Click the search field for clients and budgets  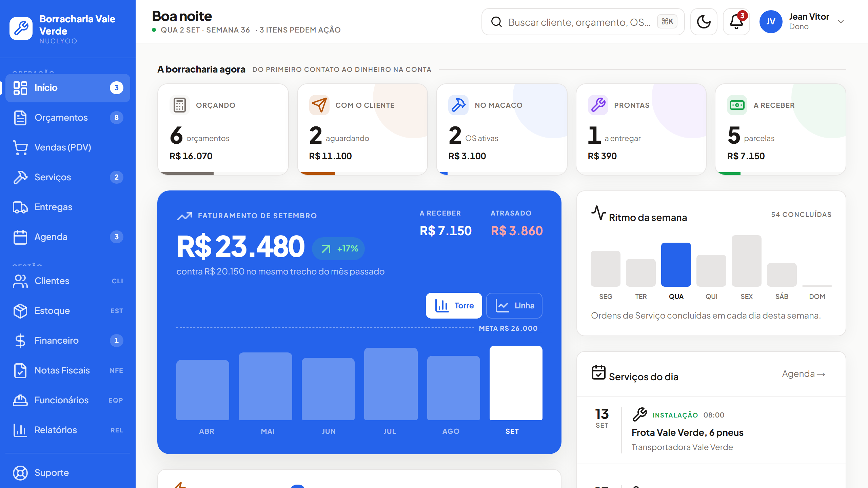click(x=583, y=22)
